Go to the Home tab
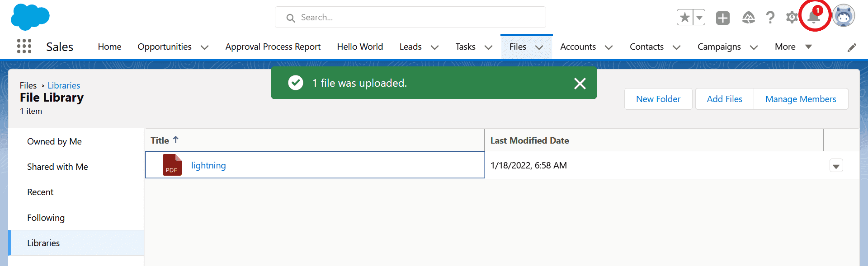This screenshot has width=868, height=266. pos(109,47)
